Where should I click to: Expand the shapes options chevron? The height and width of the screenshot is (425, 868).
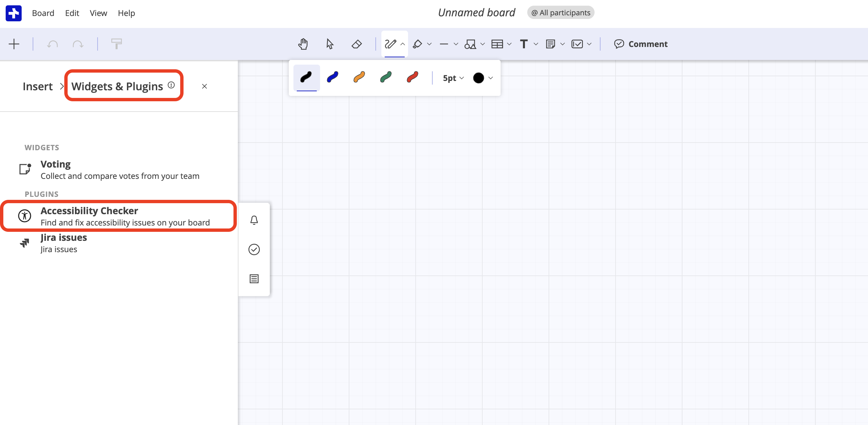pyautogui.click(x=483, y=44)
